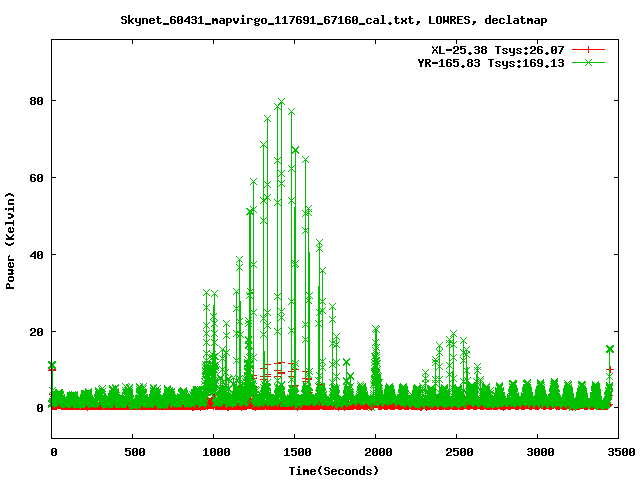The width and height of the screenshot is (640, 480).
Task: Click the plot title Skynet_60431_mapvirgo text
Action: pos(333,20)
